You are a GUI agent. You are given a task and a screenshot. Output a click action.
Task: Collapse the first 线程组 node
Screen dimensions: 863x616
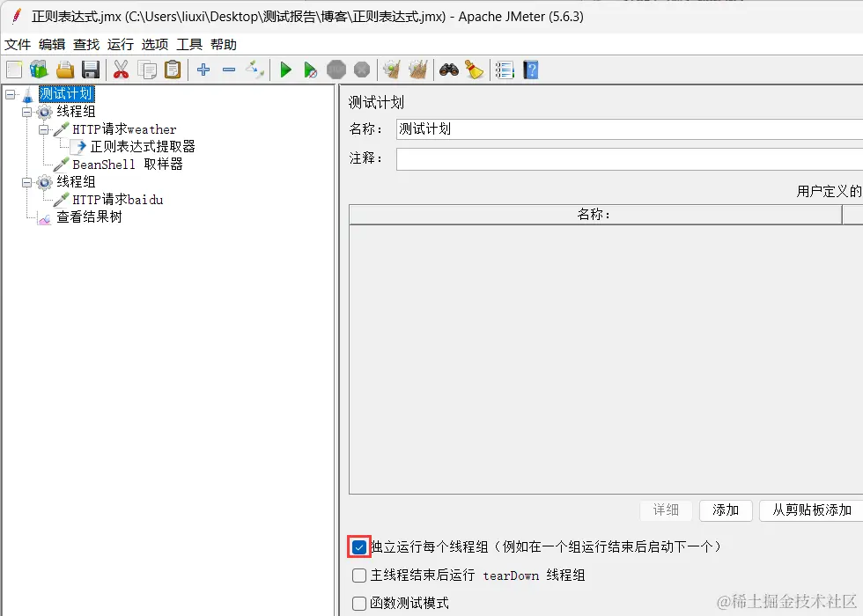(26, 111)
